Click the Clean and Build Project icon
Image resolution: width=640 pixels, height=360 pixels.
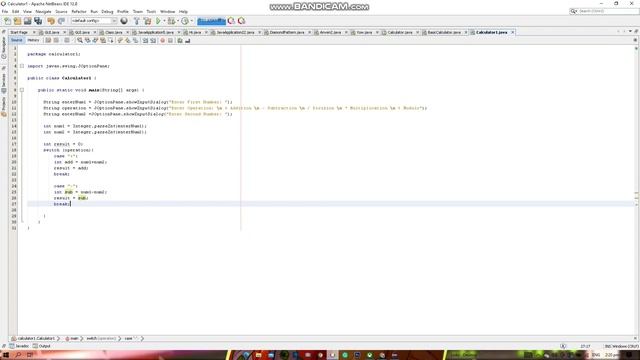147,21
